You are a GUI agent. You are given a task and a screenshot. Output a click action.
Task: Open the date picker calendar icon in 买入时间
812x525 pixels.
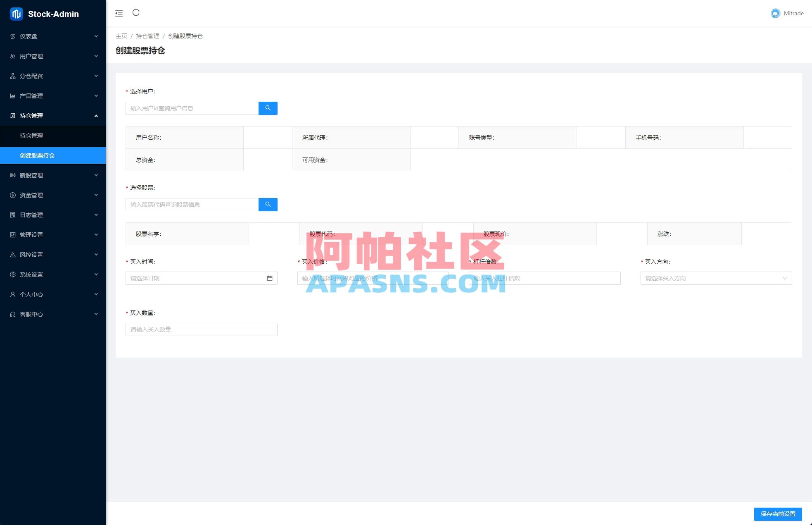(x=270, y=278)
